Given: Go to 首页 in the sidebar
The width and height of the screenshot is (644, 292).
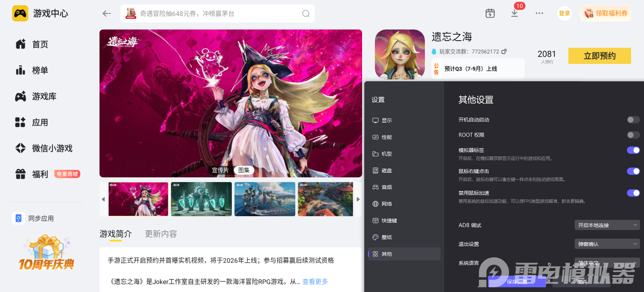Looking at the screenshot, I should 32,44.
